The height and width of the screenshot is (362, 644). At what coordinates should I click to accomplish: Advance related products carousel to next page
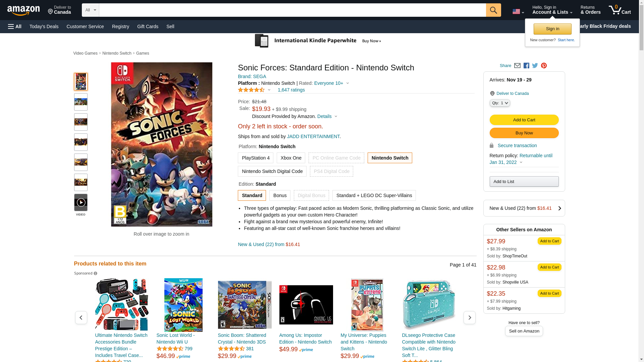(469, 317)
